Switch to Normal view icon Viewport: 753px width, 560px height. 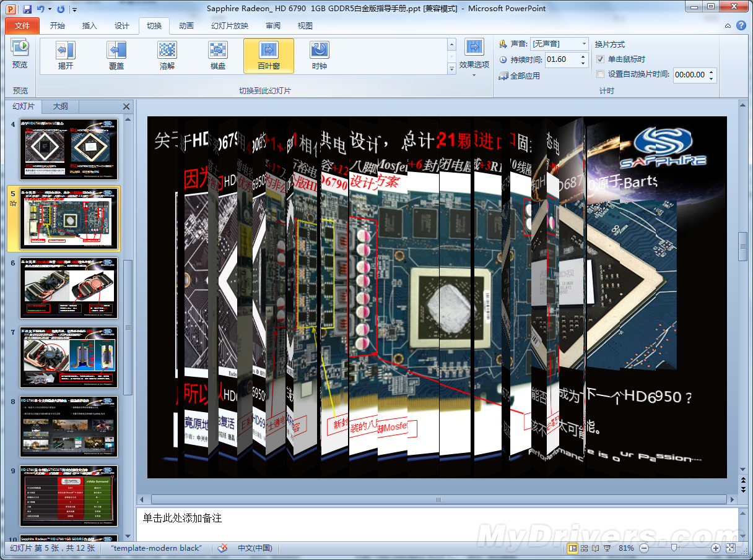coord(573,548)
